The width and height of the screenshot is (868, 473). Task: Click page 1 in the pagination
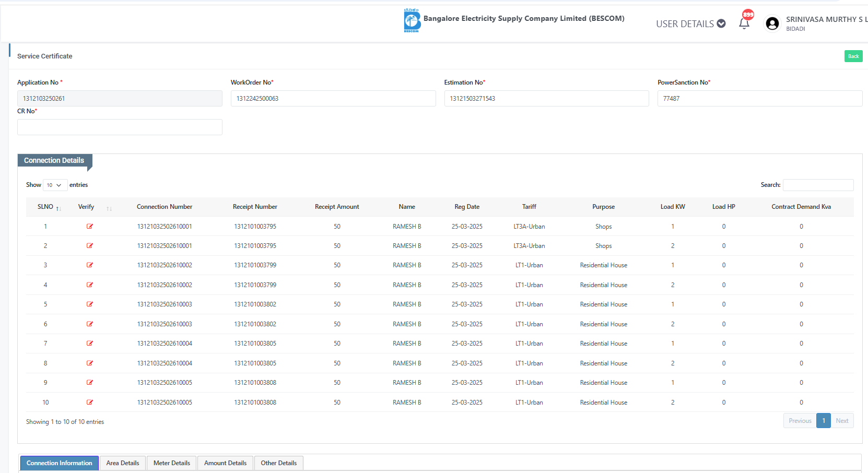pyautogui.click(x=824, y=421)
